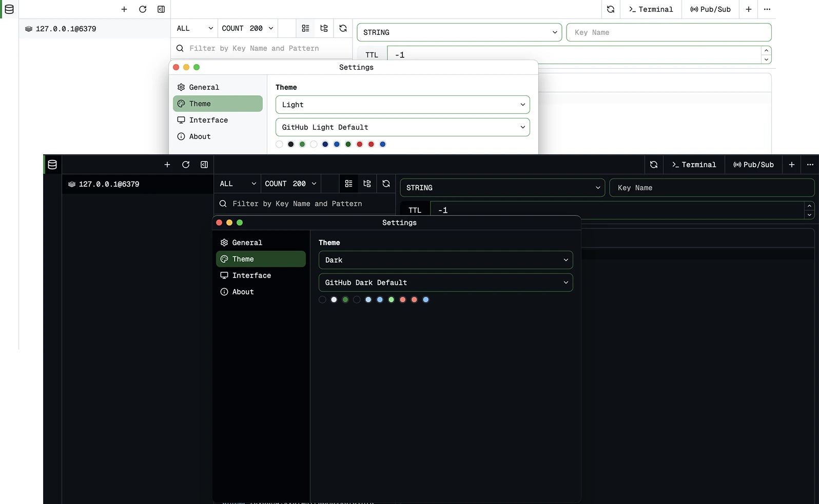819x504 pixels.
Task: Click the database icon in dark window
Action: tap(52, 165)
